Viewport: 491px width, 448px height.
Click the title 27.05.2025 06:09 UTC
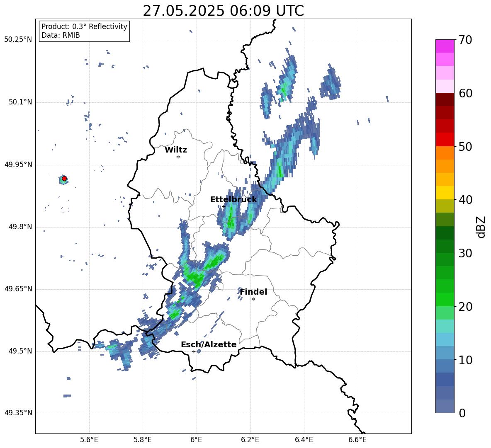223,11
